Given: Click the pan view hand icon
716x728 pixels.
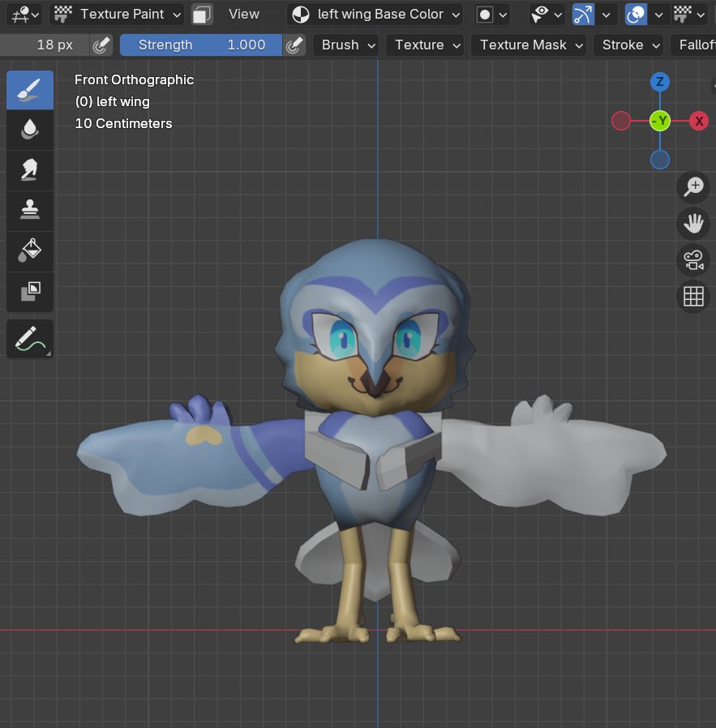Looking at the screenshot, I should coord(693,223).
